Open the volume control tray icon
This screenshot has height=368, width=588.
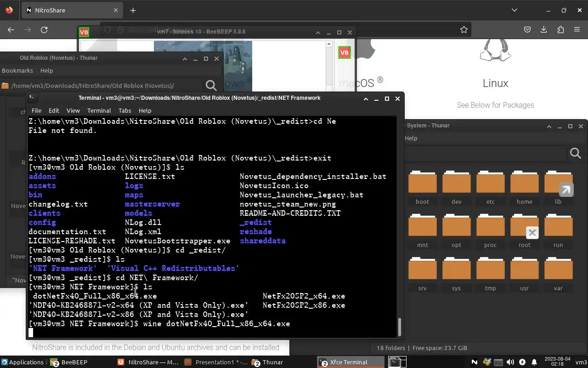[x=510, y=362]
